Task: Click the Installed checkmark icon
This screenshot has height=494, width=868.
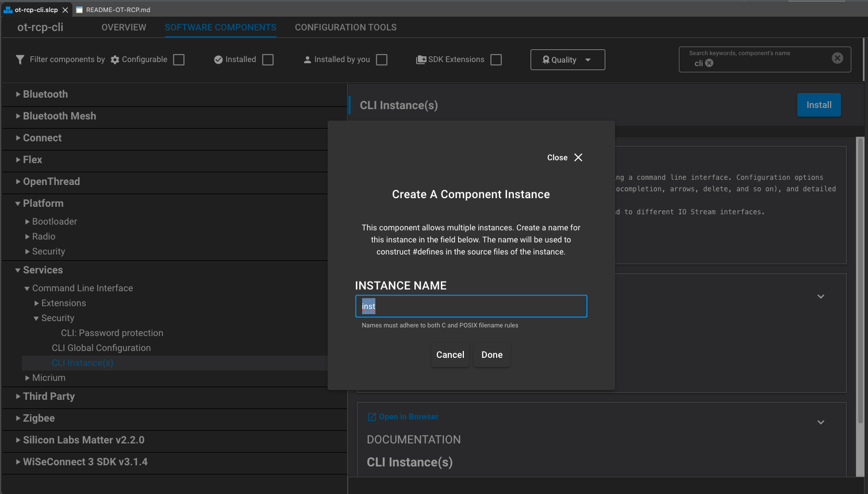Action: pos(218,60)
